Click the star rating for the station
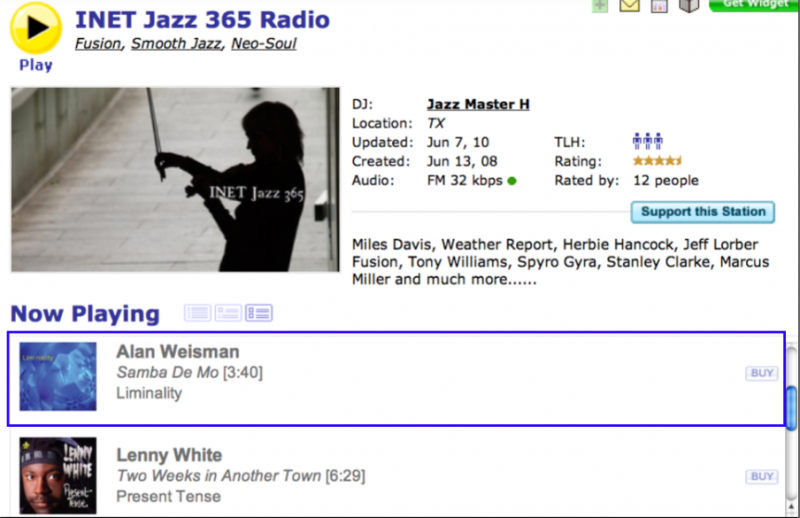Image resolution: width=800 pixels, height=518 pixels. click(657, 161)
